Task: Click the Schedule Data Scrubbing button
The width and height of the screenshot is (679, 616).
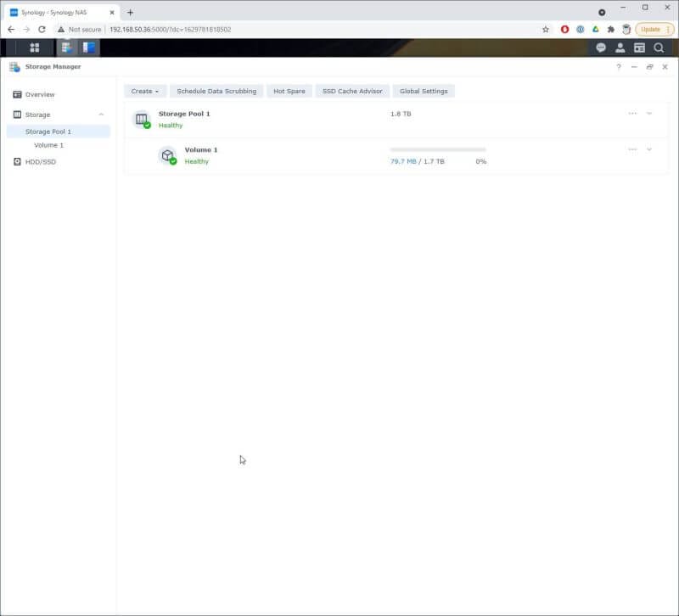Action: point(215,91)
